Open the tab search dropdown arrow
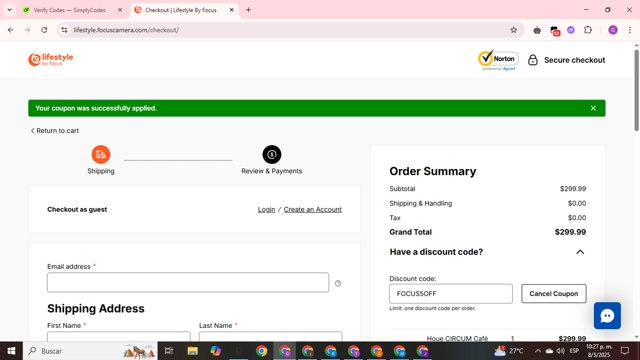 (9, 10)
